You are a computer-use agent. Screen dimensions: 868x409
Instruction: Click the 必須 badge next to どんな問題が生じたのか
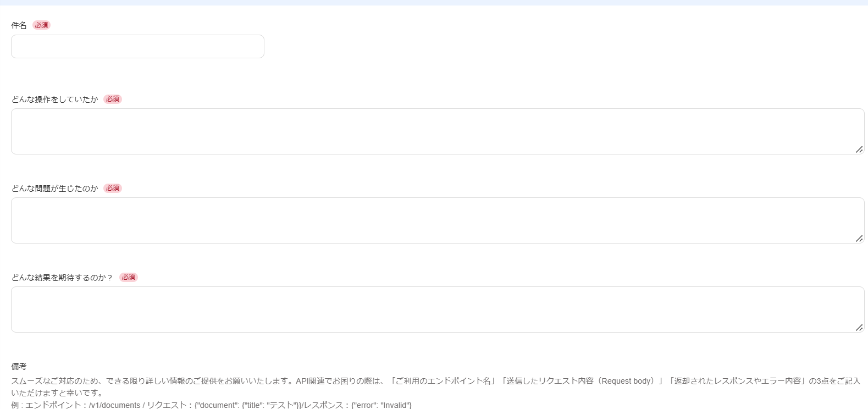(113, 188)
